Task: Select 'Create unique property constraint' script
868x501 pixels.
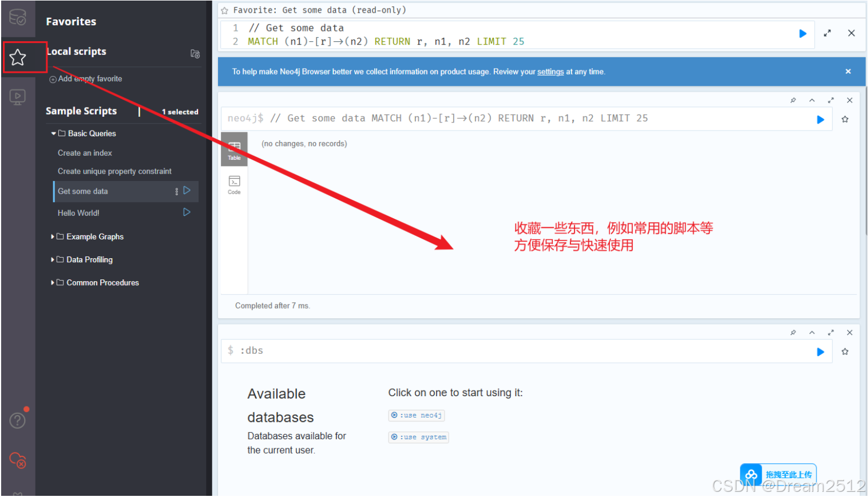Action: coord(114,171)
